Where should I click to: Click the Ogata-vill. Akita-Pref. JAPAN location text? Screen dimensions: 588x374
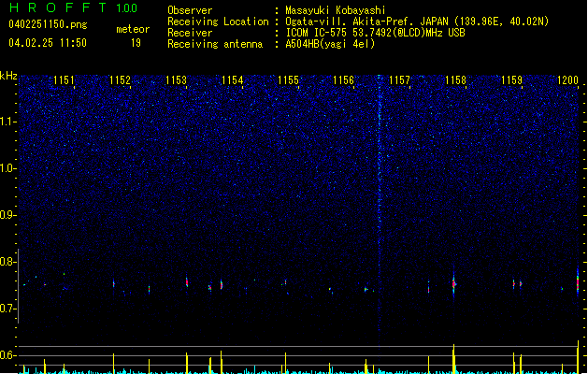(x=417, y=22)
